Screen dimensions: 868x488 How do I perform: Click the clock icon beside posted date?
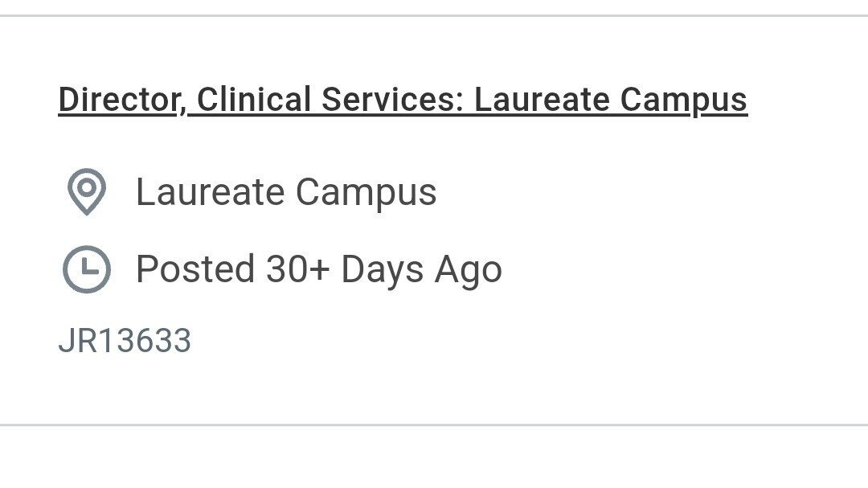pos(86,269)
